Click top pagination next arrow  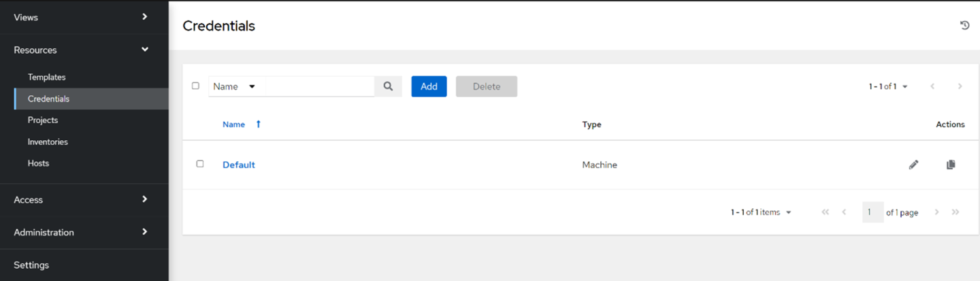(x=960, y=86)
